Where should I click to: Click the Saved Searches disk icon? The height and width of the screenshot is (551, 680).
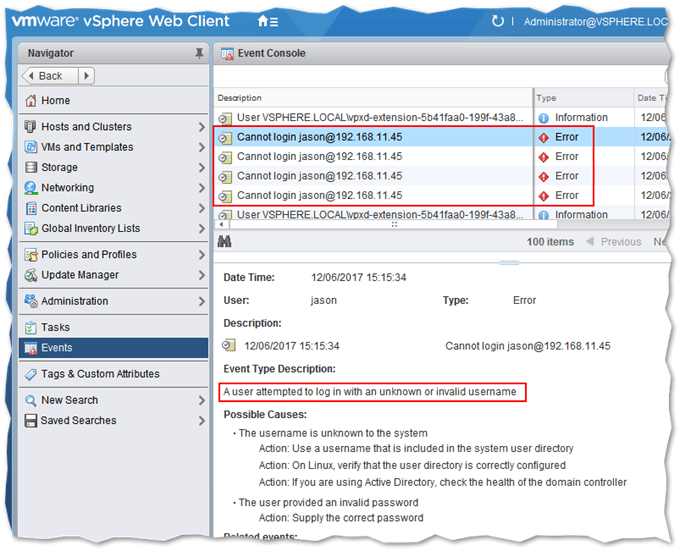[31, 421]
